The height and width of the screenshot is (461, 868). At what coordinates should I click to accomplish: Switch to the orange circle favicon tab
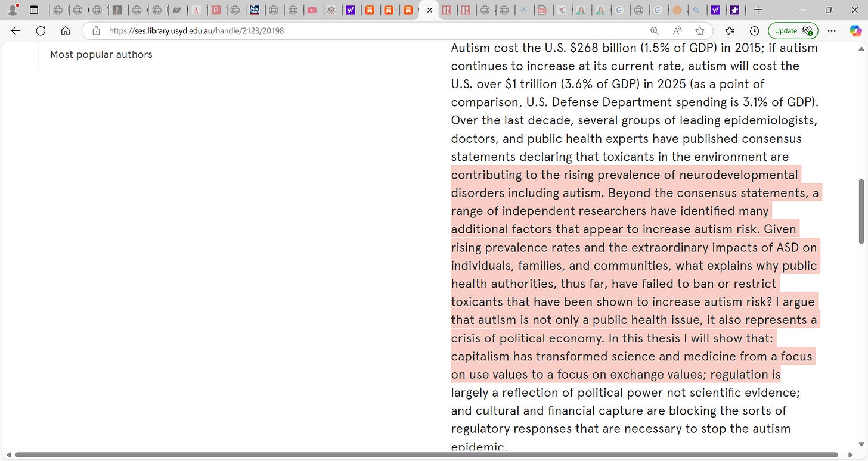[677, 10]
